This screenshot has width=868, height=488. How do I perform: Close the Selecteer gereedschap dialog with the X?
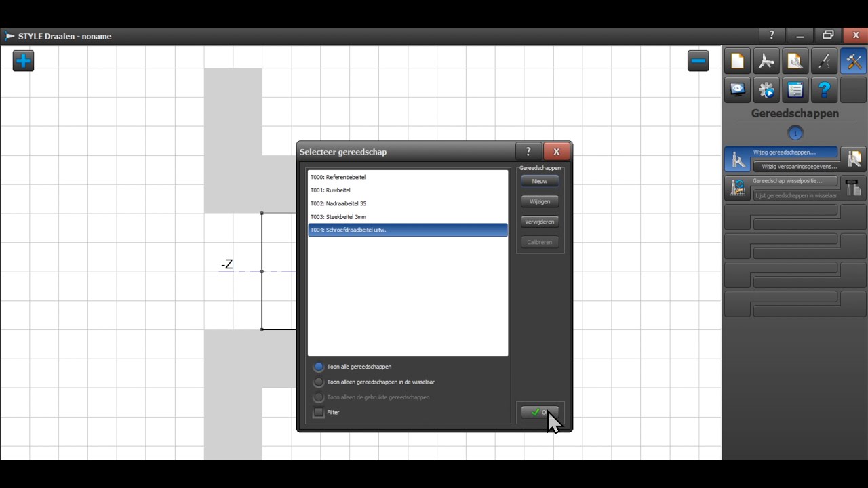557,152
